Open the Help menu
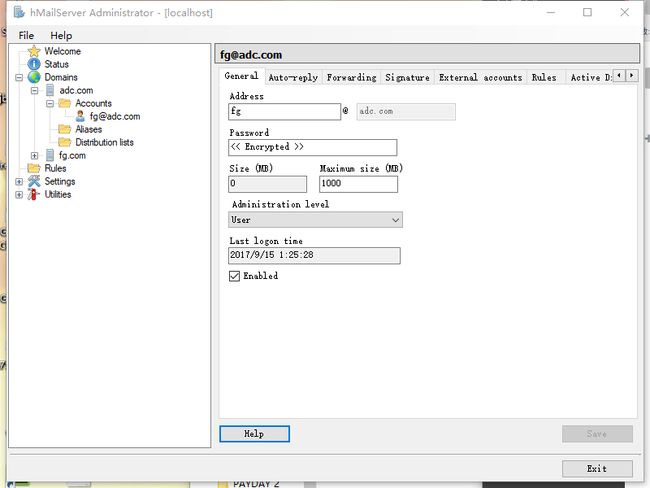Viewport: 650px width, 488px height. [61, 36]
